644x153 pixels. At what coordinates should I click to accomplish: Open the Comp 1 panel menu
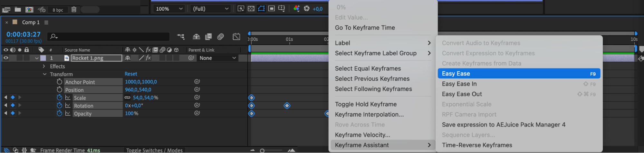[46, 22]
